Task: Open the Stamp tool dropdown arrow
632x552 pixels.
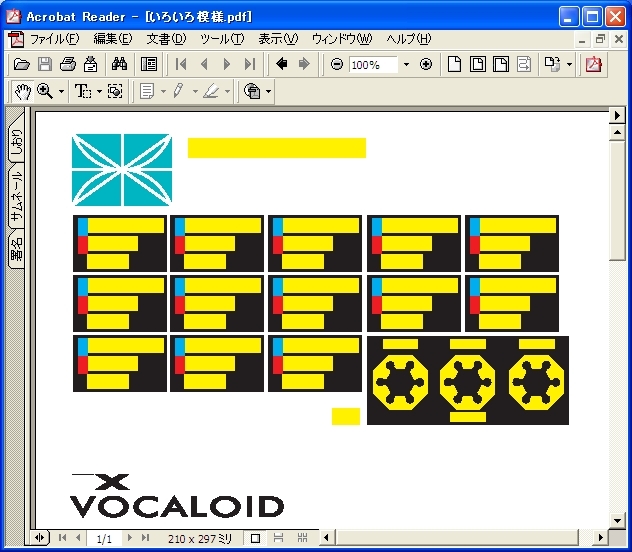Action: 268,92
